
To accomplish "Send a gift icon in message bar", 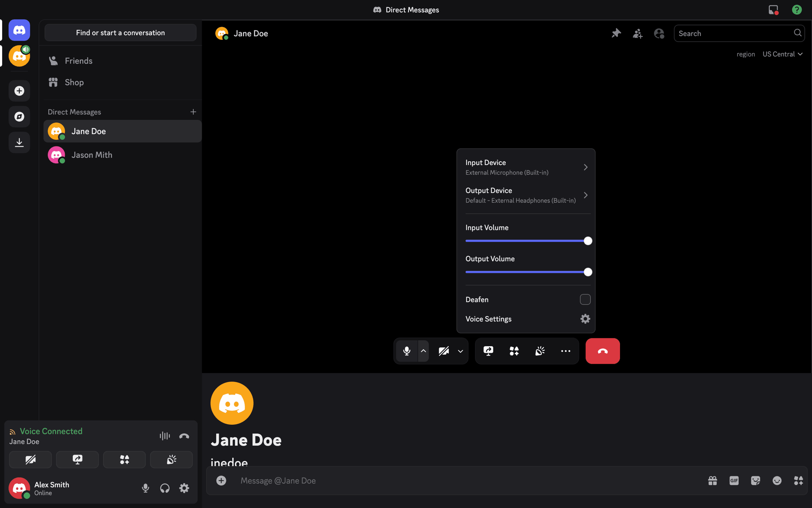I will pos(713,480).
